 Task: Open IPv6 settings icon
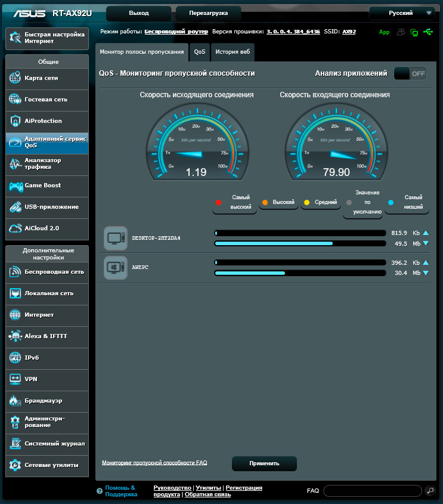coord(15,357)
